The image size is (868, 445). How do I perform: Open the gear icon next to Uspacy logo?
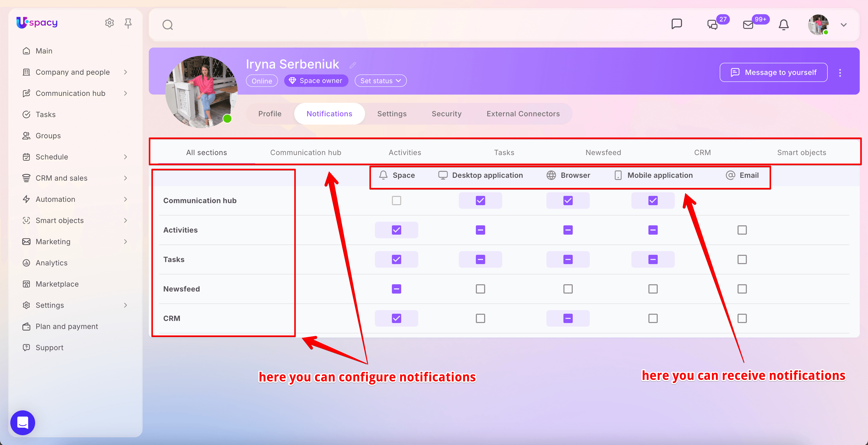click(x=110, y=23)
